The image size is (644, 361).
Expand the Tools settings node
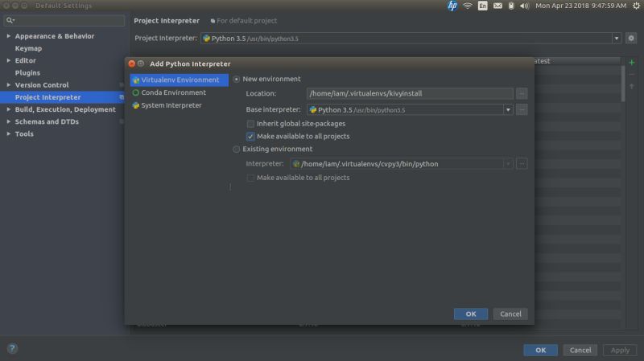pyautogui.click(x=9, y=133)
